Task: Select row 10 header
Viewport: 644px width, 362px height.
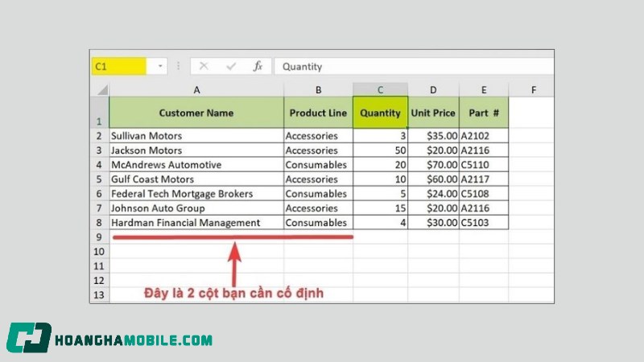Action: [x=99, y=251]
